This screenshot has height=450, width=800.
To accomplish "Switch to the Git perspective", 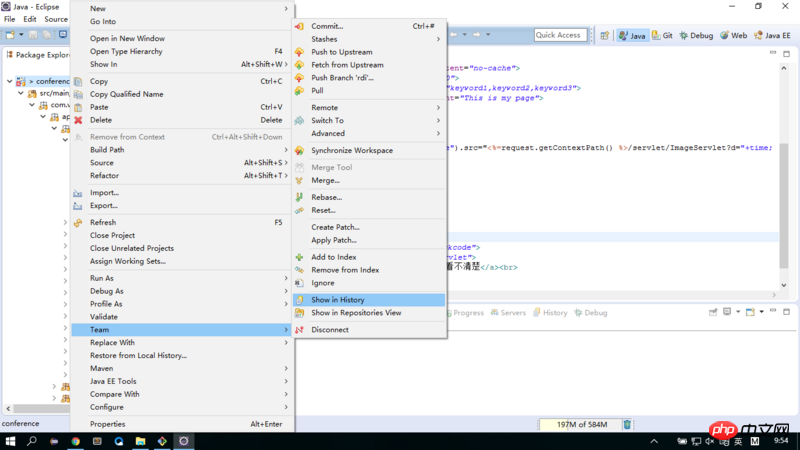I will tap(663, 35).
